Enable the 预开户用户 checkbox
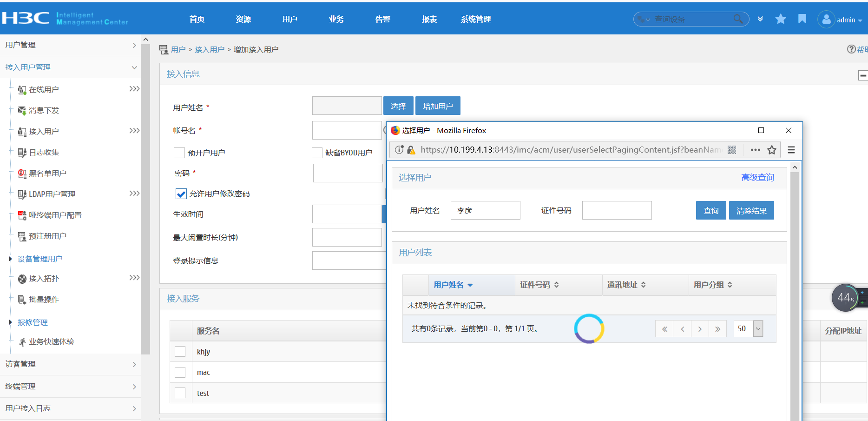 179,153
